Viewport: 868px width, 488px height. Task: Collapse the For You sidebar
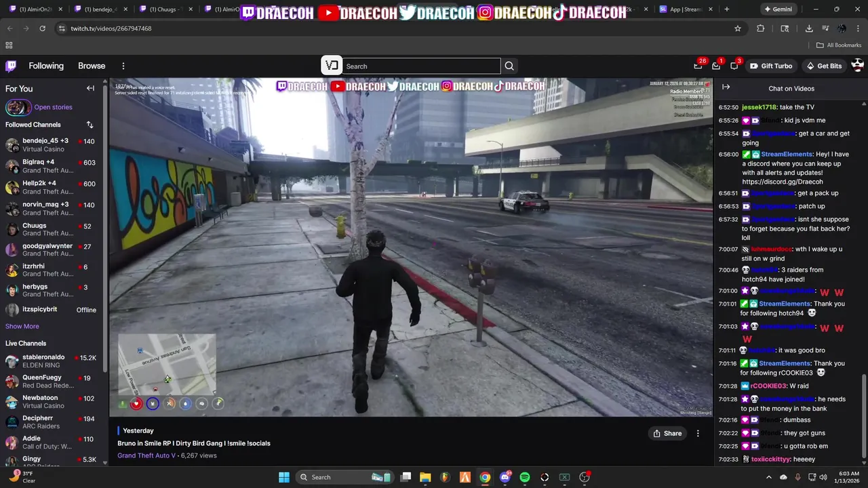pyautogui.click(x=90, y=88)
